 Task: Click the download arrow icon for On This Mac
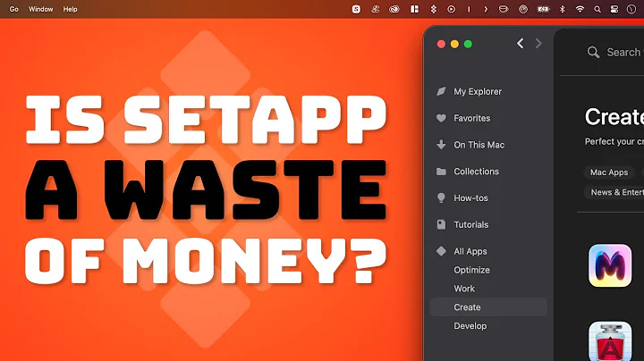point(441,145)
